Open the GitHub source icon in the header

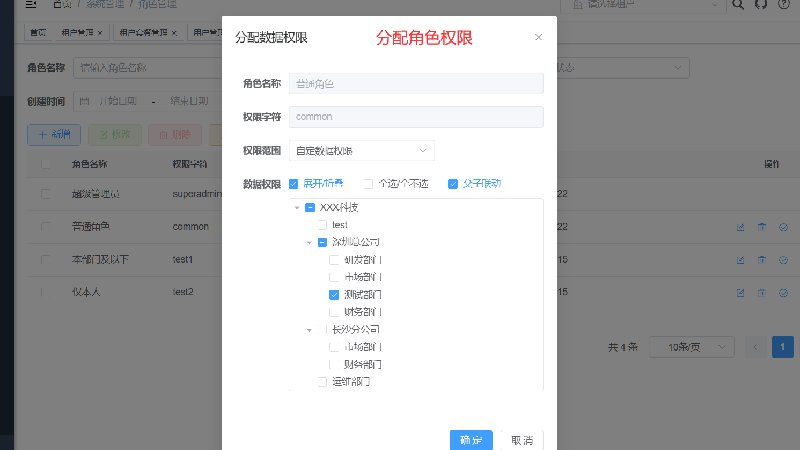pos(761,5)
